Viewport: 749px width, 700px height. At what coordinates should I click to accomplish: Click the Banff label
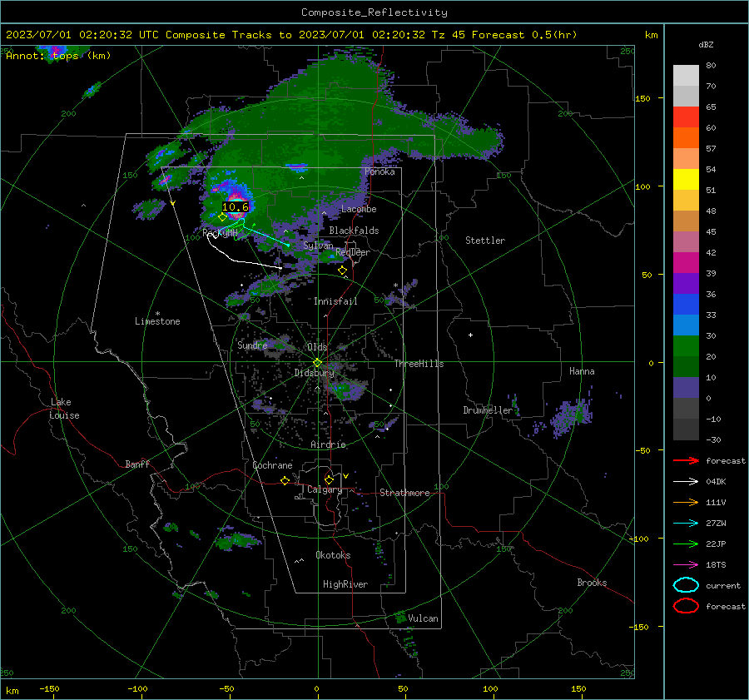(x=137, y=464)
